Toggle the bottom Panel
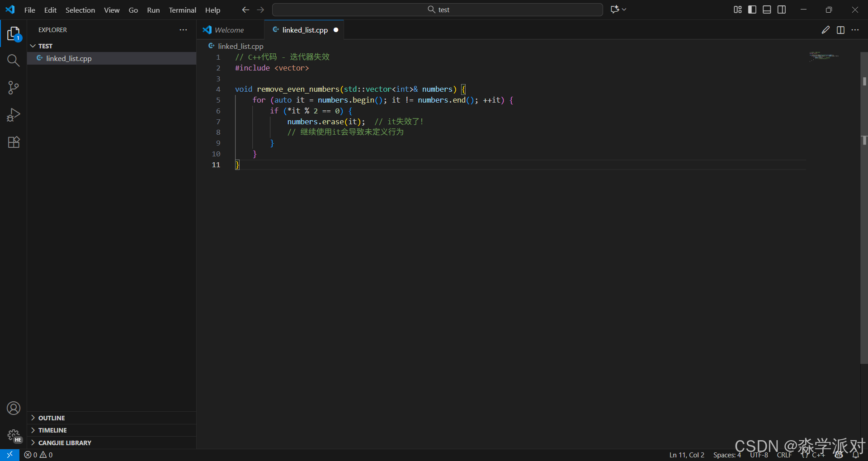The image size is (868, 461). [x=767, y=9]
